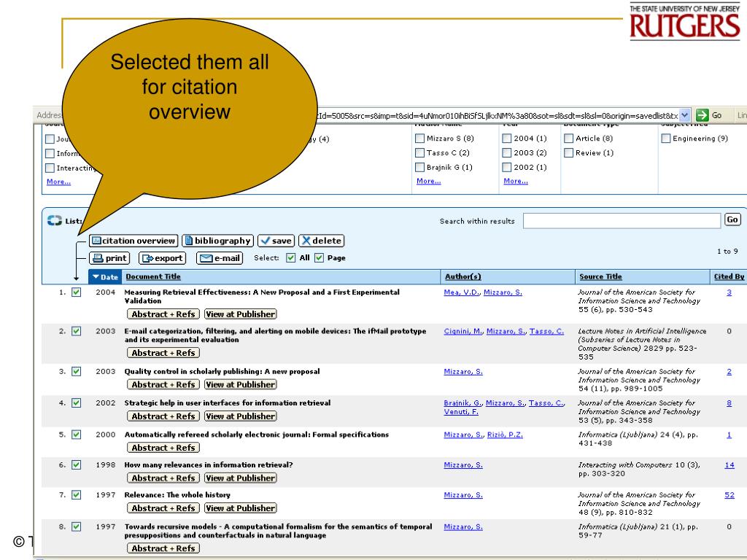747x560 pixels.
Task: Click the Search within results field
Action: (x=622, y=220)
